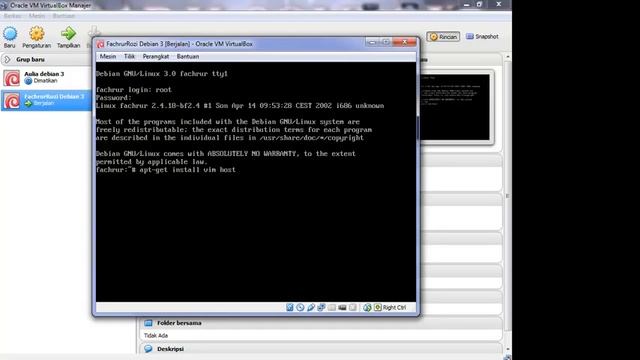The height and width of the screenshot is (360, 640).
Task: Click the Deskripsi speech bubble icon
Action: point(148,349)
